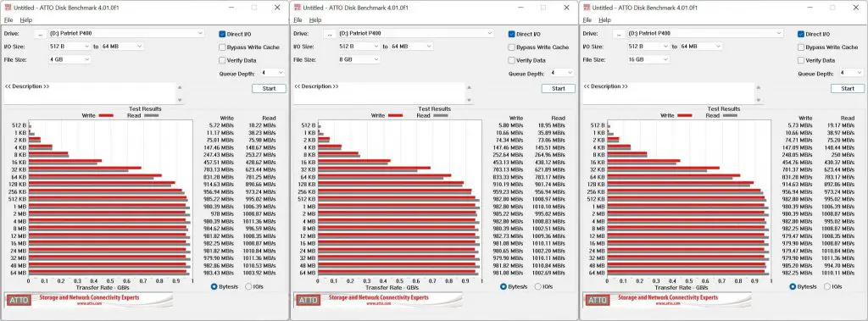
Task: Click the Description text box in the 4 GB window
Action: (90, 93)
